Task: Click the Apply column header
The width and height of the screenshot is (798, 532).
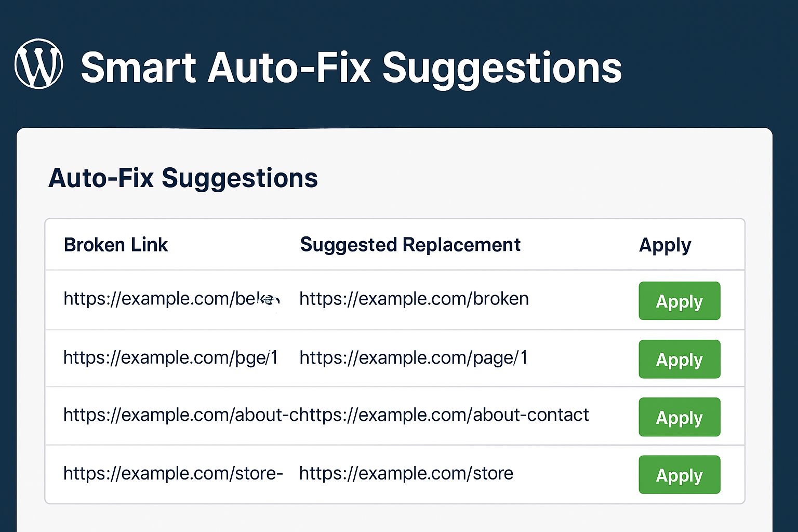Action: pos(664,245)
